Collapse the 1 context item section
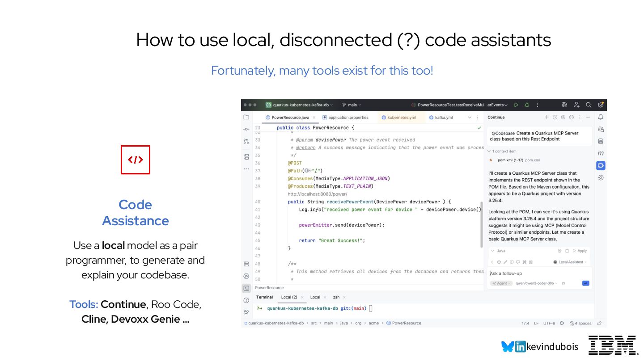This screenshot has height=362, width=644. (501, 152)
